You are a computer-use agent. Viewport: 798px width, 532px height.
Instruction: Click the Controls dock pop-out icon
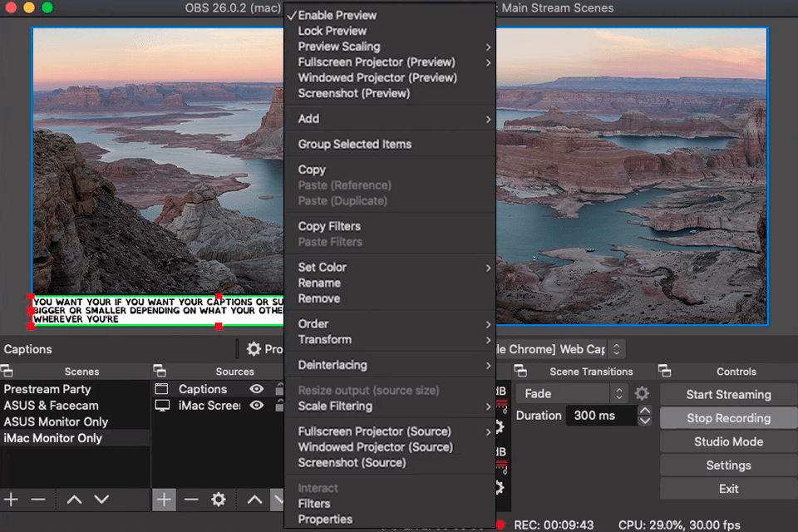tap(665, 371)
